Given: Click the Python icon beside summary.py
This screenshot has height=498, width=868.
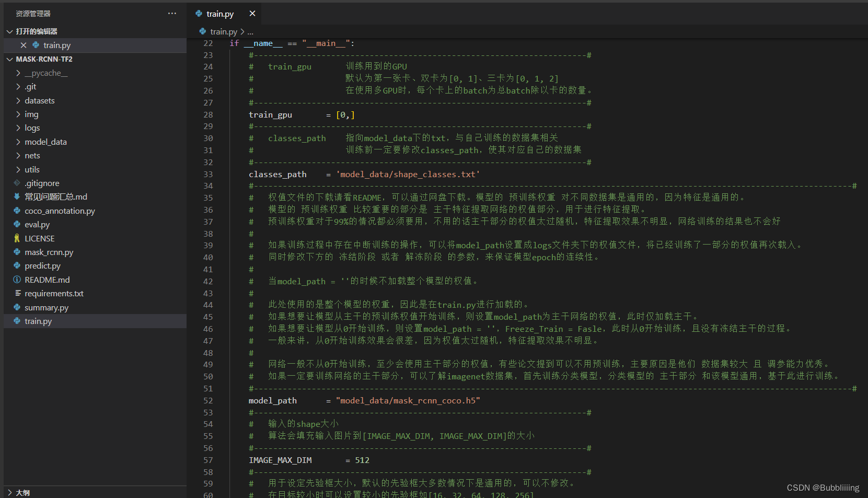Looking at the screenshot, I should [17, 308].
